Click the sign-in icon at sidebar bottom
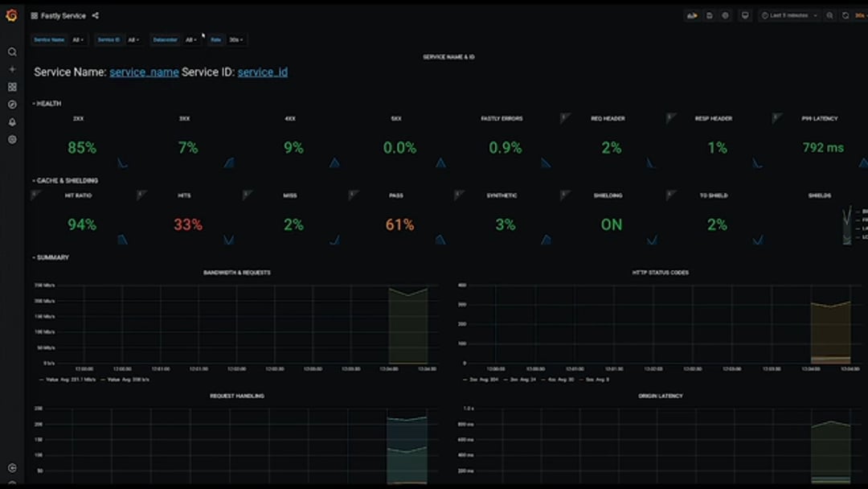 tap(12, 468)
